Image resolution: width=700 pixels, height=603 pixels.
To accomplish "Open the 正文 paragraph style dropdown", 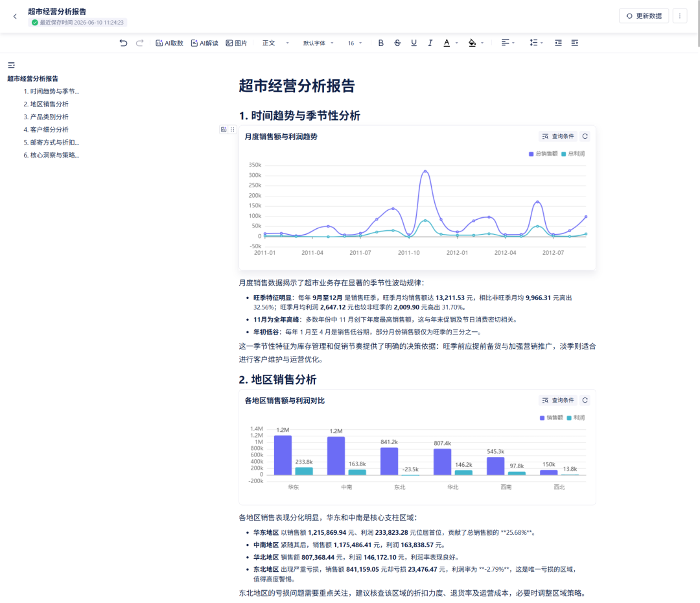I will point(275,43).
